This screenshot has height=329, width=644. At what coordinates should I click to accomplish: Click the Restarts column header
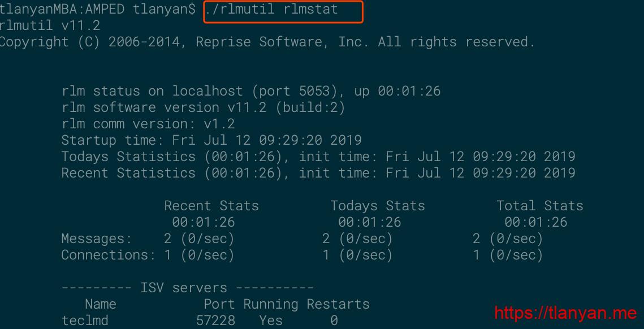tap(338, 304)
